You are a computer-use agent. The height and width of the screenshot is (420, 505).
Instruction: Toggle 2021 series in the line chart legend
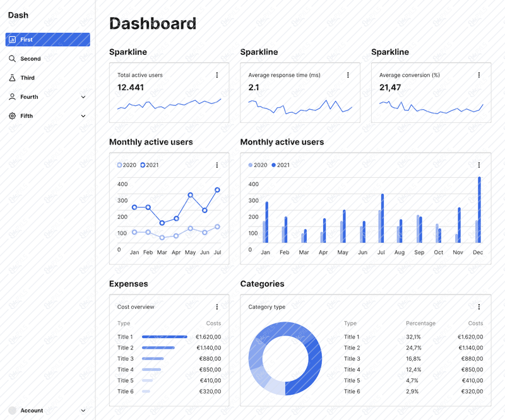click(x=150, y=165)
